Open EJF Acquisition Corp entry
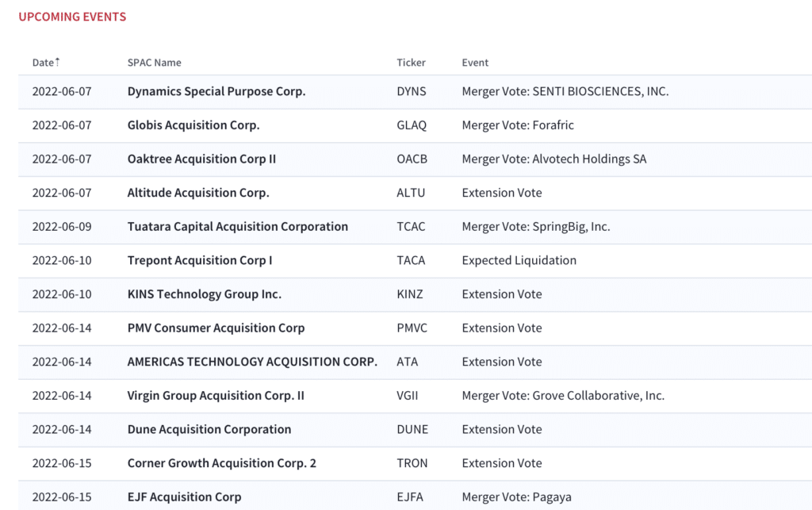 [x=184, y=497]
